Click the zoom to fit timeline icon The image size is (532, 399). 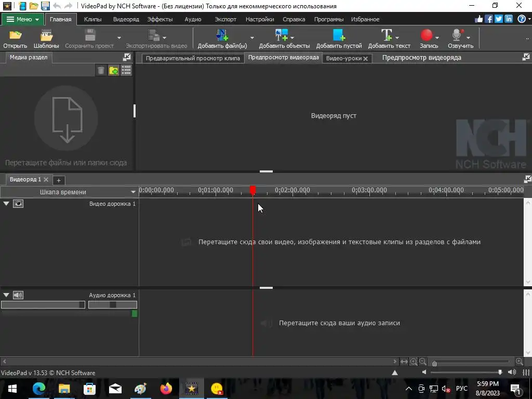[x=413, y=362]
